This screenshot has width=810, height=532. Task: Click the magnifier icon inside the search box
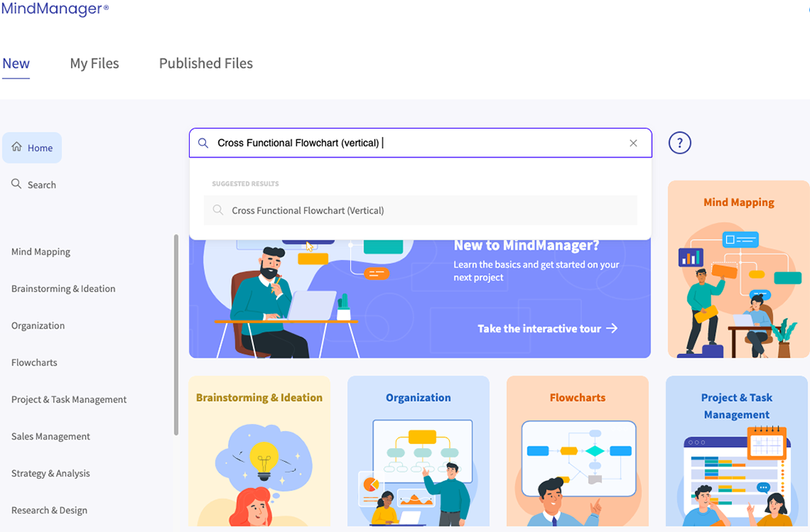coord(203,143)
